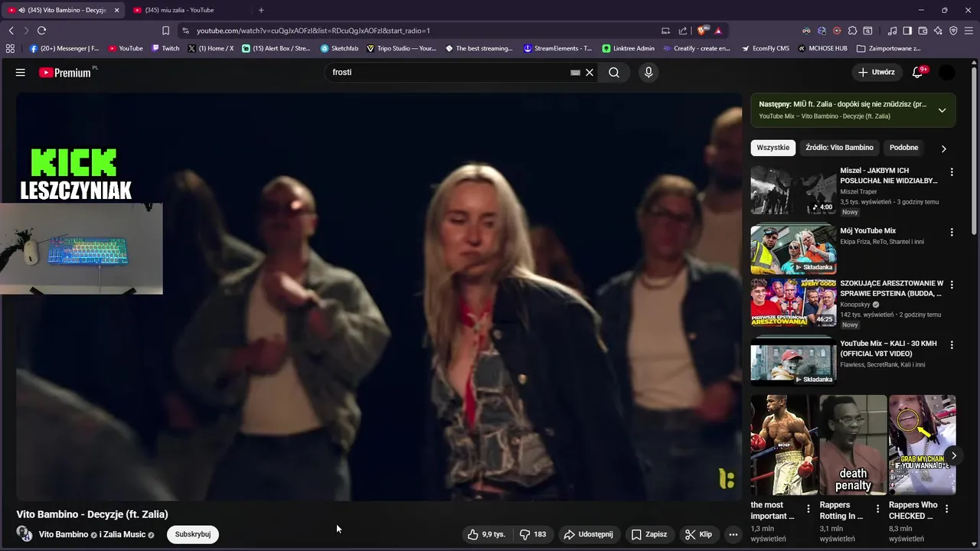The image size is (980, 551).
Task: Open Messenger bookmark
Action: coord(64,48)
